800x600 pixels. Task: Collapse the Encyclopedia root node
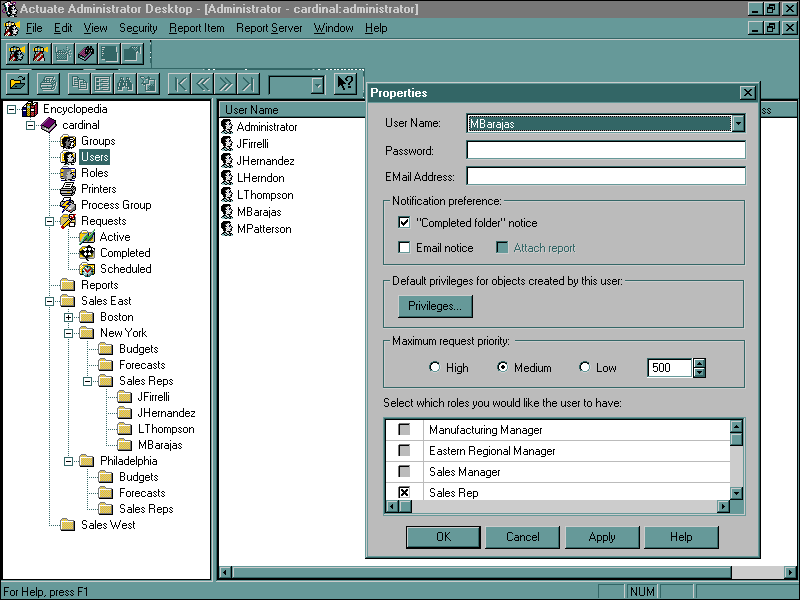pos(11,109)
